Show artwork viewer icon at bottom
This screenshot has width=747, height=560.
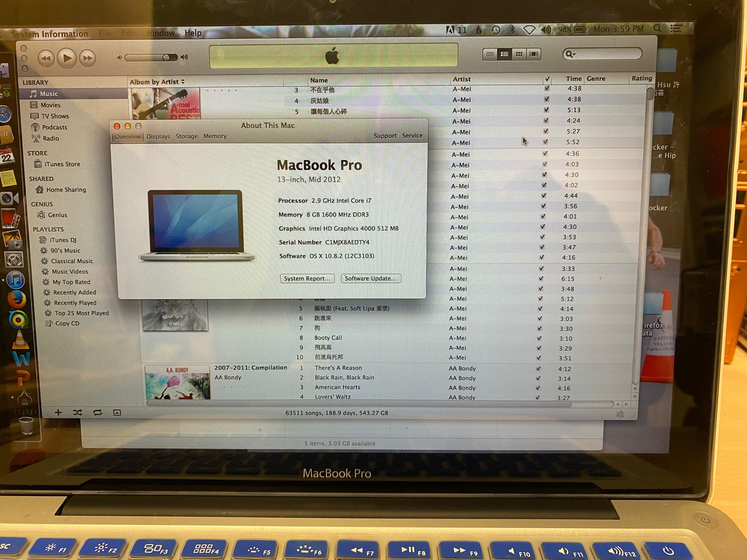click(117, 413)
